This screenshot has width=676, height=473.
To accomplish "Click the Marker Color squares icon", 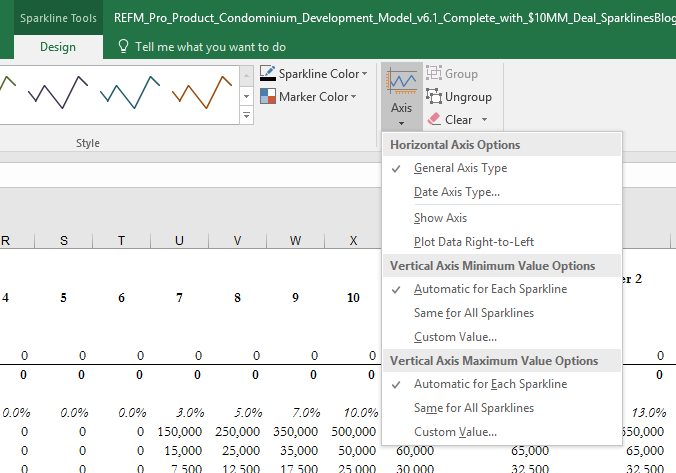I will (x=268, y=96).
